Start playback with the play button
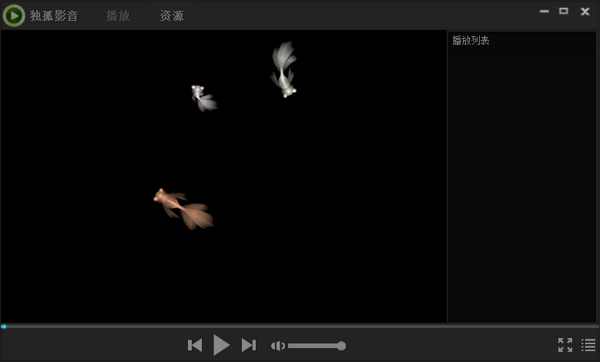Image resolution: width=600 pixels, height=362 pixels. pyautogui.click(x=221, y=345)
